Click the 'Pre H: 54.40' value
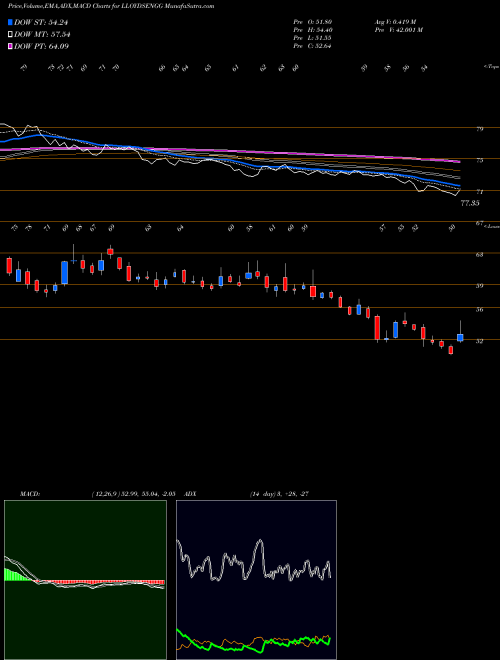Screen dimensions: 500x660 pos(313,30)
